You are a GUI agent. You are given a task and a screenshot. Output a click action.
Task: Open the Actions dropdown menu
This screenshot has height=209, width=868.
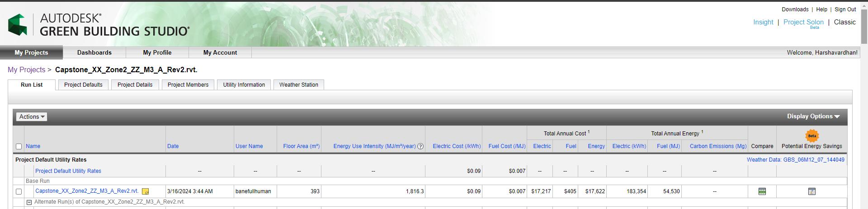coord(32,117)
